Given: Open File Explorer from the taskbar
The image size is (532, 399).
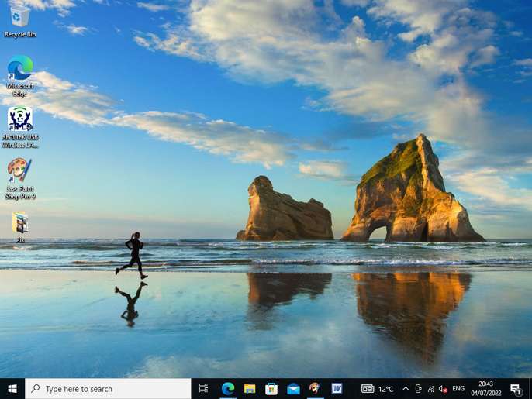Looking at the screenshot, I should pos(250,388).
